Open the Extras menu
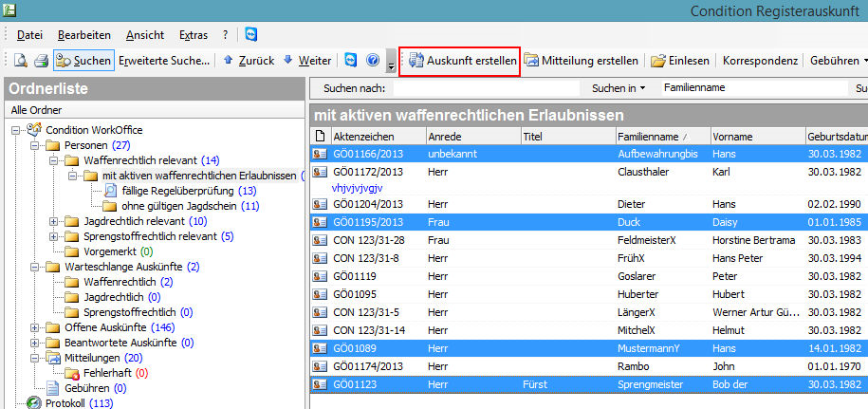Image resolution: width=868 pixels, height=409 pixels. click(193, 35)
